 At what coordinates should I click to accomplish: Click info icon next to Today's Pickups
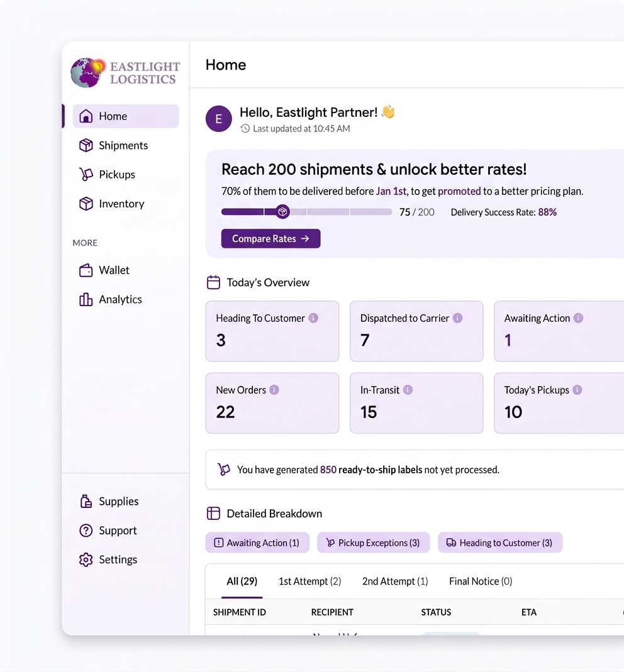(577, 390)
